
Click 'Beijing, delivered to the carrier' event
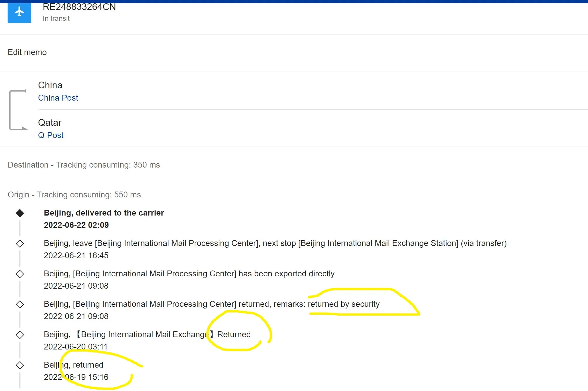pyautogui.click(x=104, y=213)
